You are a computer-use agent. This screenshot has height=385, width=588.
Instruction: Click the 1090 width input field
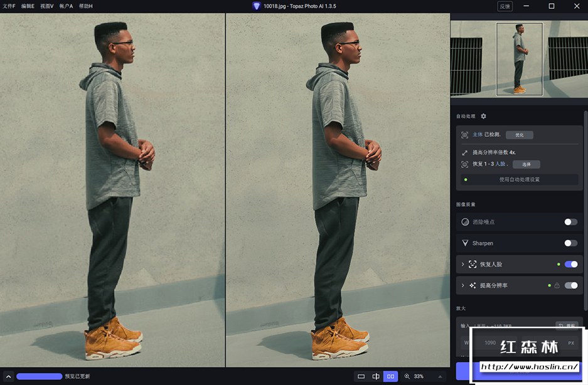click(x=489, y=342)
